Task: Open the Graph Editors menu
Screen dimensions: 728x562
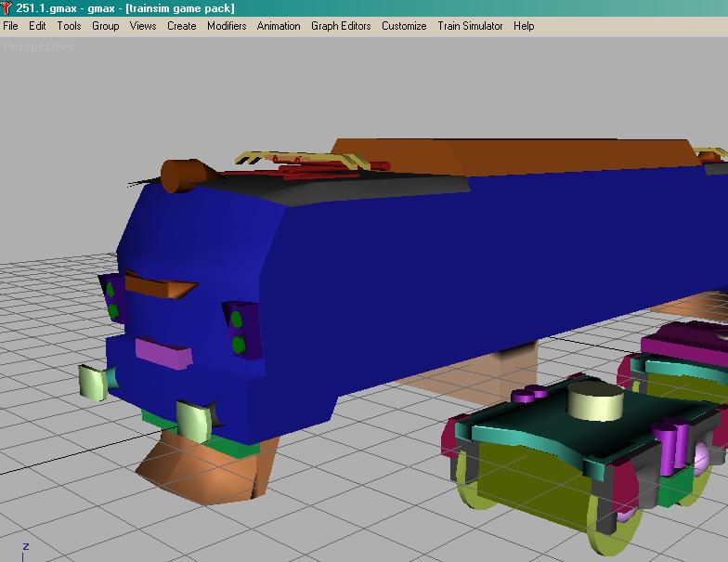Action: 341,26
